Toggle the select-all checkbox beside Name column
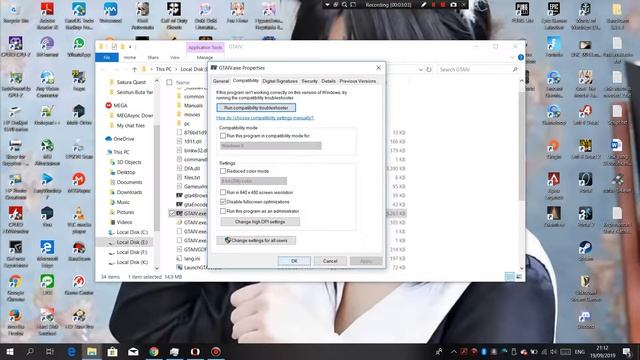The height and width of the screenshot is (360, 640). point(169,82)
